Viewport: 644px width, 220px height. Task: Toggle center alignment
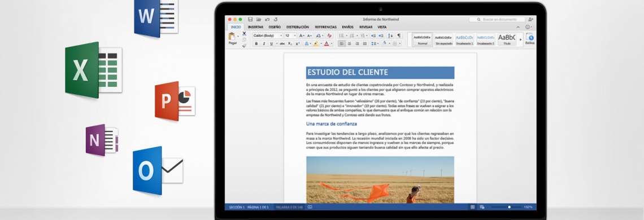coord(349,43)
